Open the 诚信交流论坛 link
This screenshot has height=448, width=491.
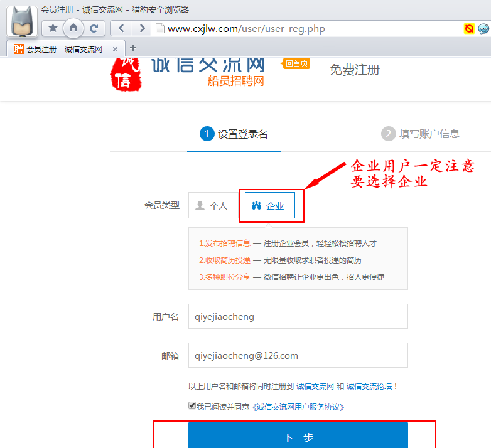[x=369, y=387]
